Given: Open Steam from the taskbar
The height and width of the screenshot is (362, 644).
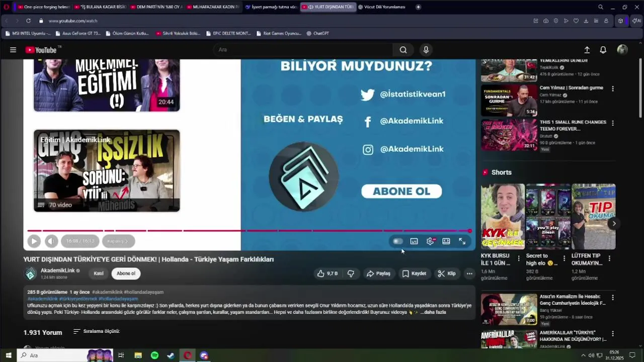Looking at the screenshot, I should (x=171, y=355).
